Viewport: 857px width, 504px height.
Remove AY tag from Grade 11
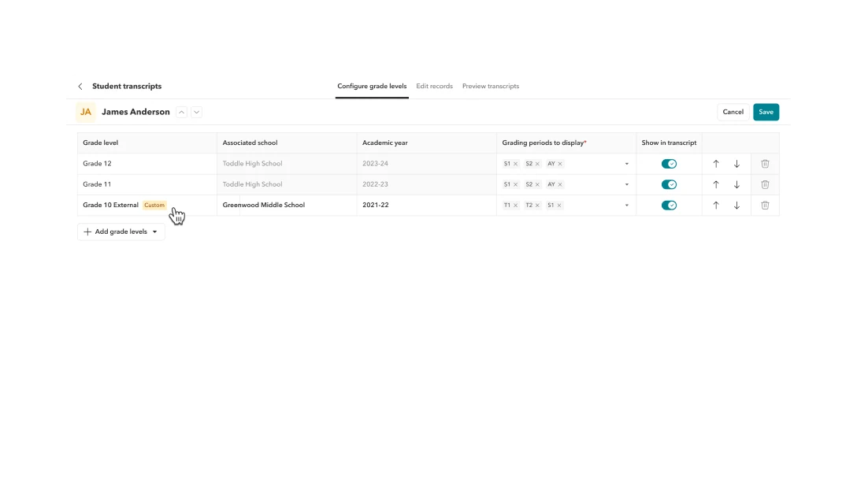click(560, 184)
